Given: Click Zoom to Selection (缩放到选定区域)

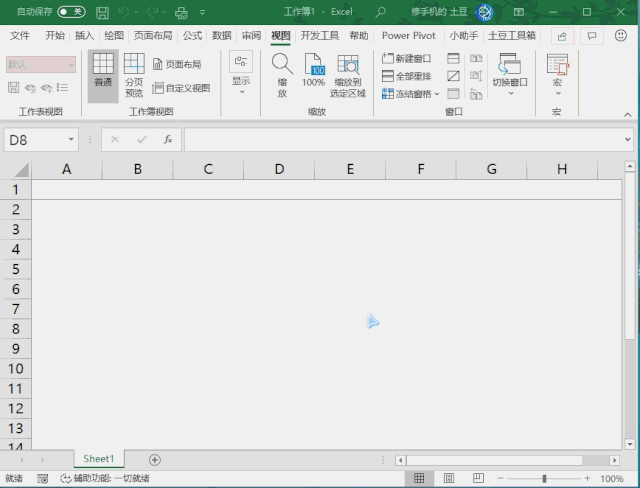Looking at the screenshot, I should (x=348, y=75).
